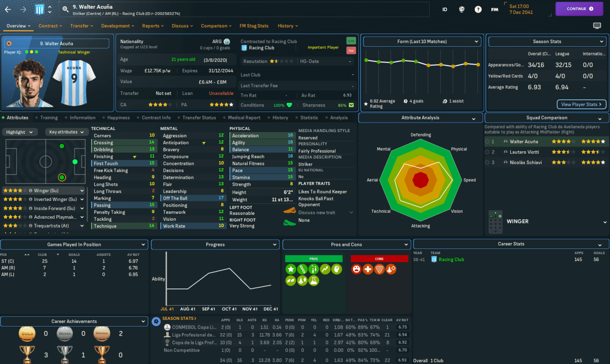Click the search magnifier icon
The height and width of the screenshot is (364, 610).
click(x=65, y=9)
